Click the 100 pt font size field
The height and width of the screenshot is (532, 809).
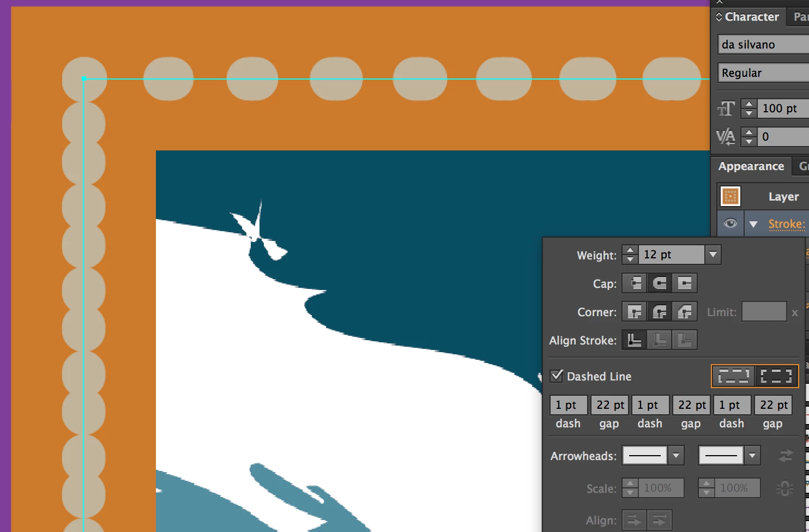pos(783,108)
